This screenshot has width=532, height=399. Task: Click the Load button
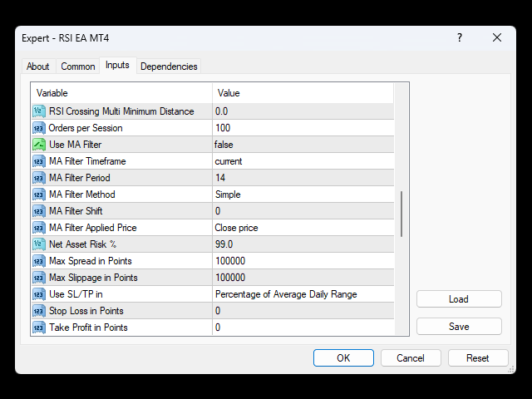coord(459,299)
